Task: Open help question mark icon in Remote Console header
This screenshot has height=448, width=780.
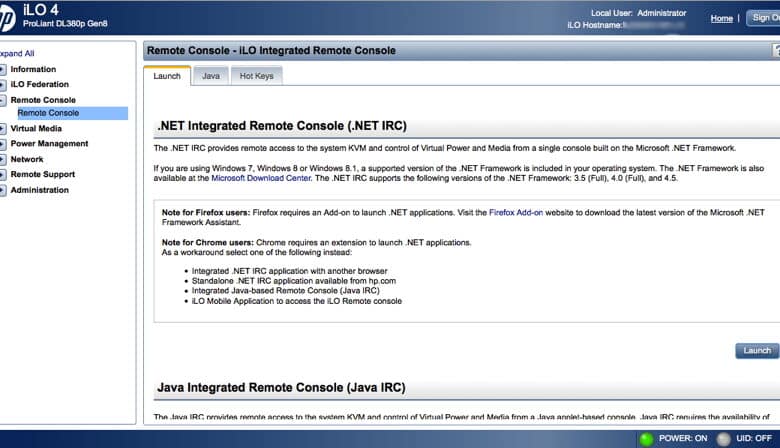Action: coord(776,50)
